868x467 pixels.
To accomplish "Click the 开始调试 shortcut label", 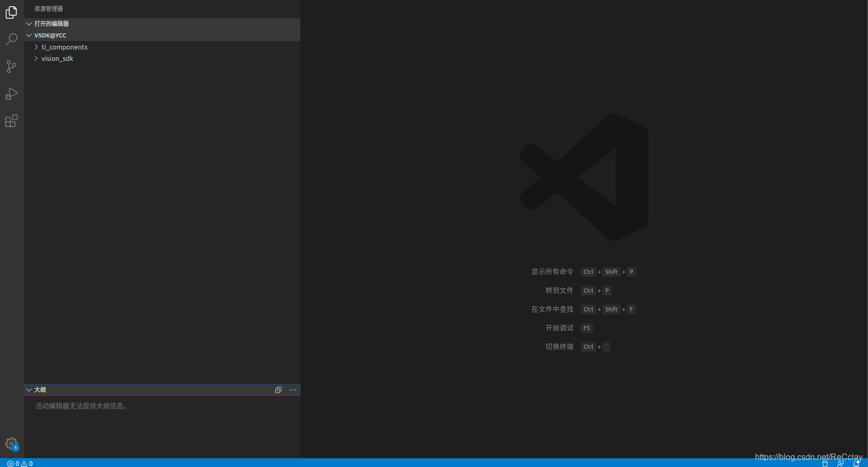I will (559, 328).
